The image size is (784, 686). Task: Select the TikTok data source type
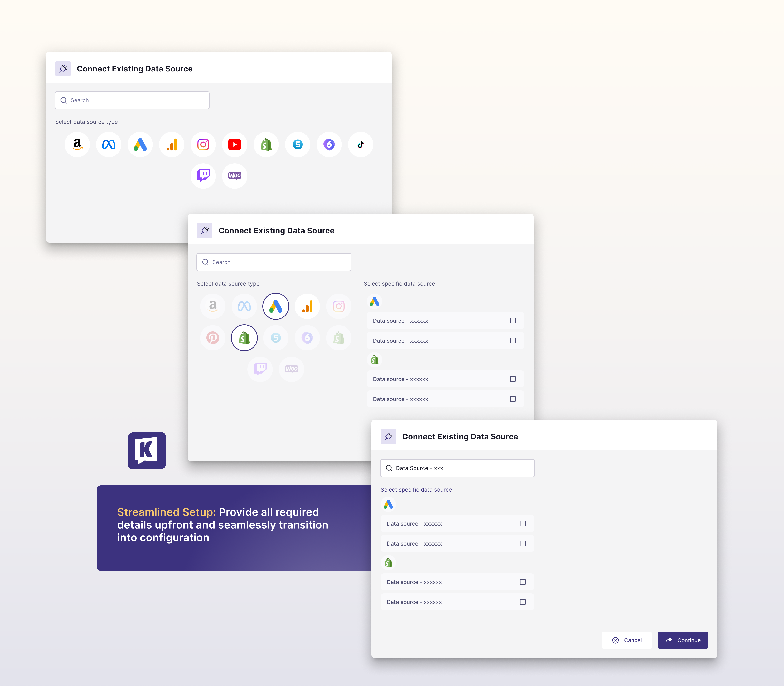coord(361,144)
